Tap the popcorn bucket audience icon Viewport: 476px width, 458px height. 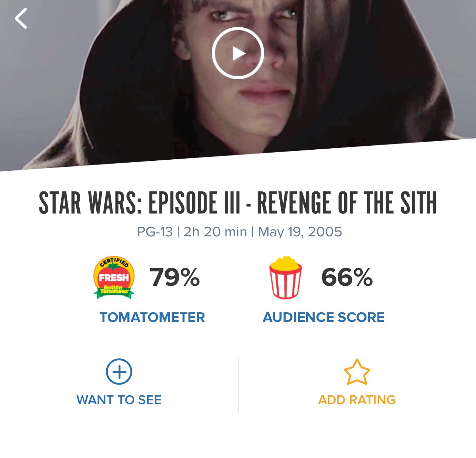[285, 277]
